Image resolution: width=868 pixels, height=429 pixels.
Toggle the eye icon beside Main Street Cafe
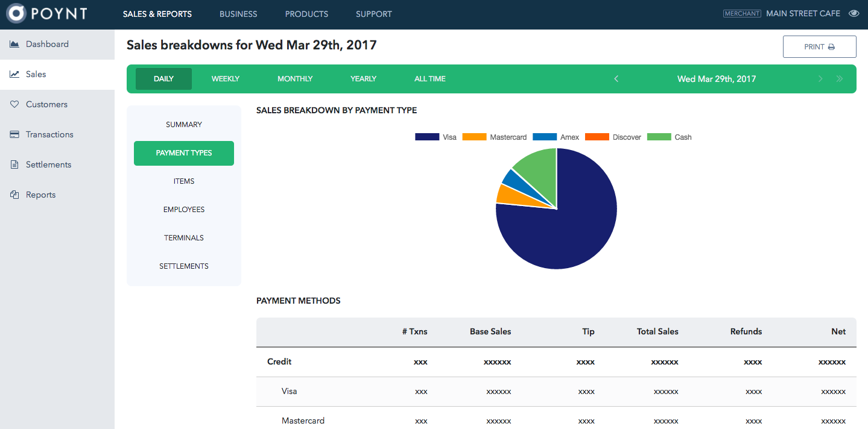854,14
